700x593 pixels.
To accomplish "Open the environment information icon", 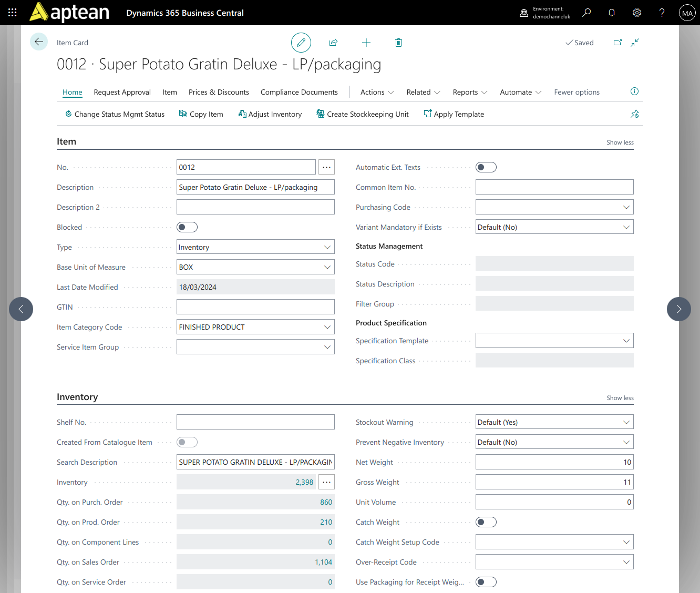I will click(x=524, y=13).
